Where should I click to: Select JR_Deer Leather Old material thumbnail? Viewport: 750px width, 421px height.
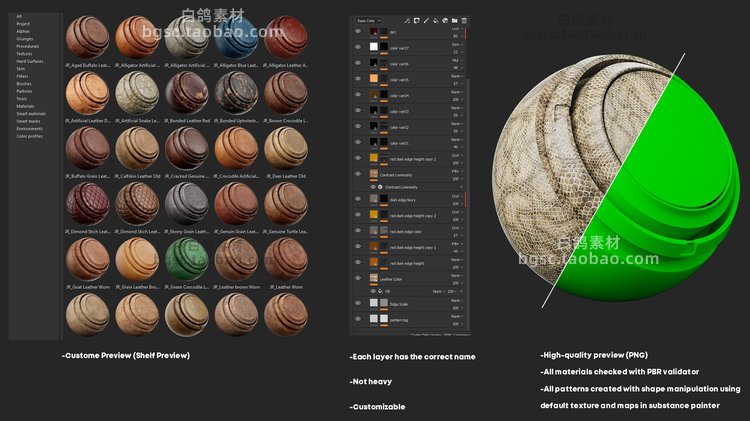[x=286, y=148]
